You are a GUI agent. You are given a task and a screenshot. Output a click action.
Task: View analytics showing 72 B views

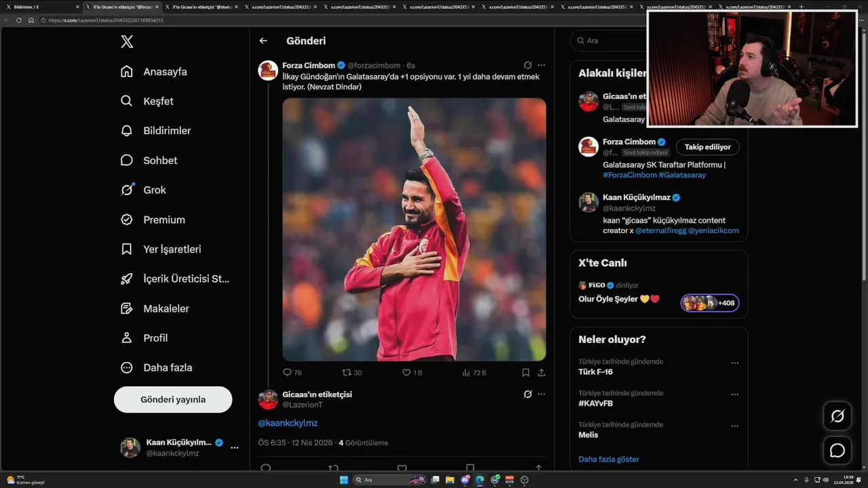(474, 373)
